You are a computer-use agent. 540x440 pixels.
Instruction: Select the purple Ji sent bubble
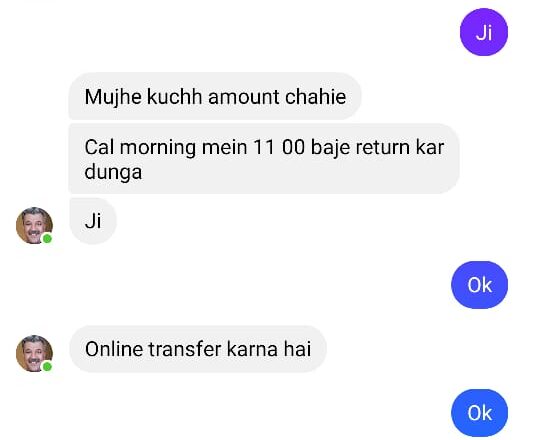[484, 32]
